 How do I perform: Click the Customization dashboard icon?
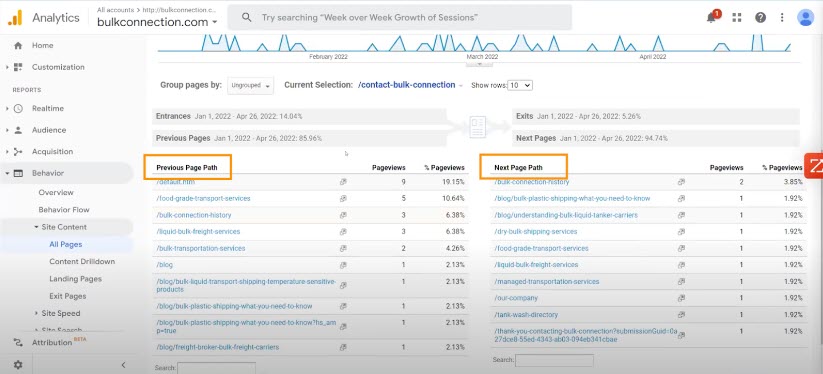click(x=18, y=67)
